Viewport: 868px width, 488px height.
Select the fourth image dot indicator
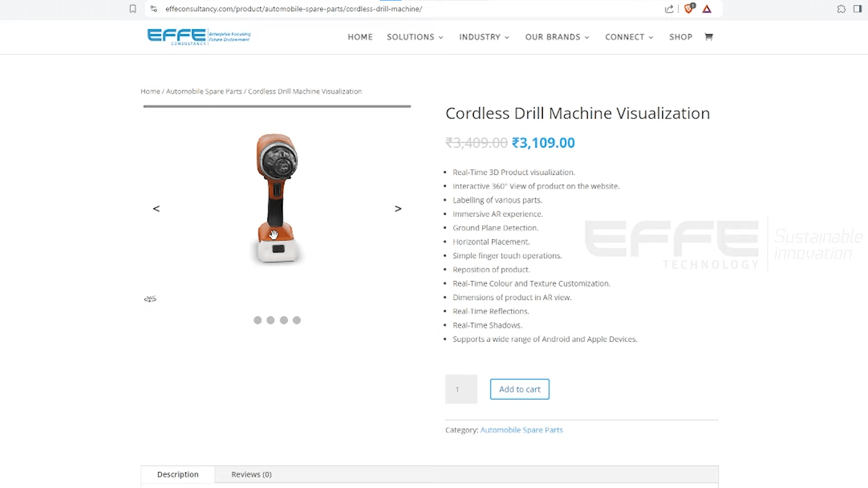[296, 320]
